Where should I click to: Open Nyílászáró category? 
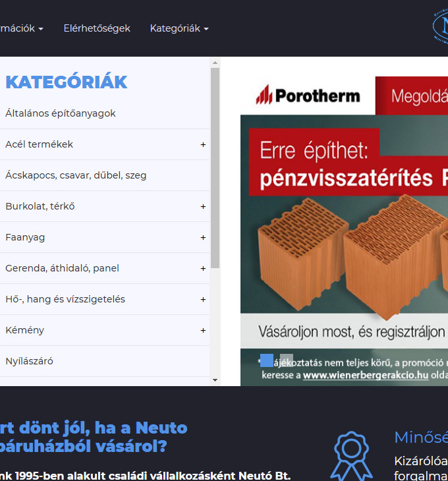(30, 361)
